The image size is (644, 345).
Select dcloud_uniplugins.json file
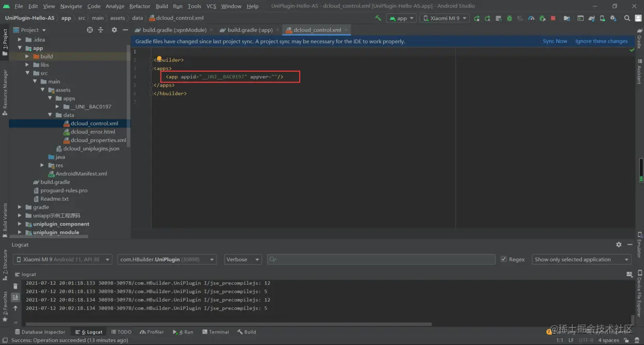tap(88, 148)
